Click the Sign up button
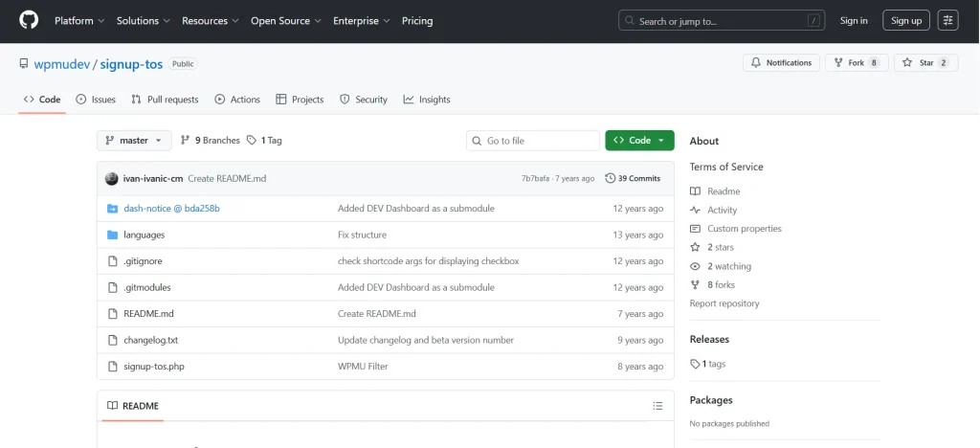The width and height of the screenshot is (980, 448). [905, 20]
